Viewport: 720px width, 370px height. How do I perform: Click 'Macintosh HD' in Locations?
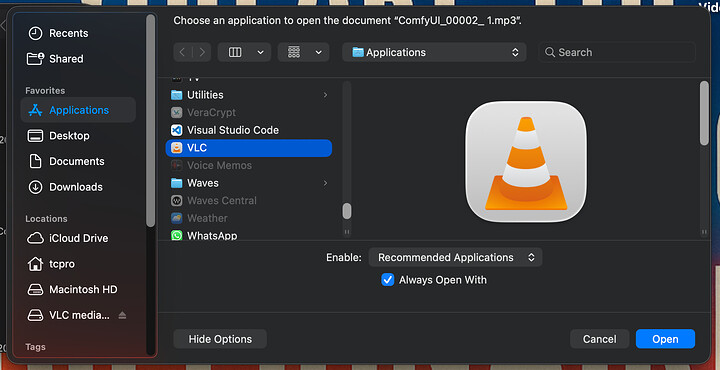[83, 290]
